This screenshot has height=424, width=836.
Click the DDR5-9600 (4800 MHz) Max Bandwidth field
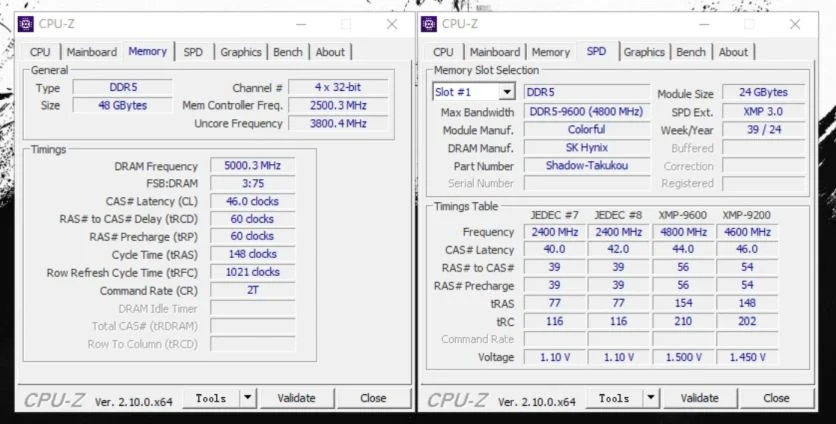[x=586, y=112]
